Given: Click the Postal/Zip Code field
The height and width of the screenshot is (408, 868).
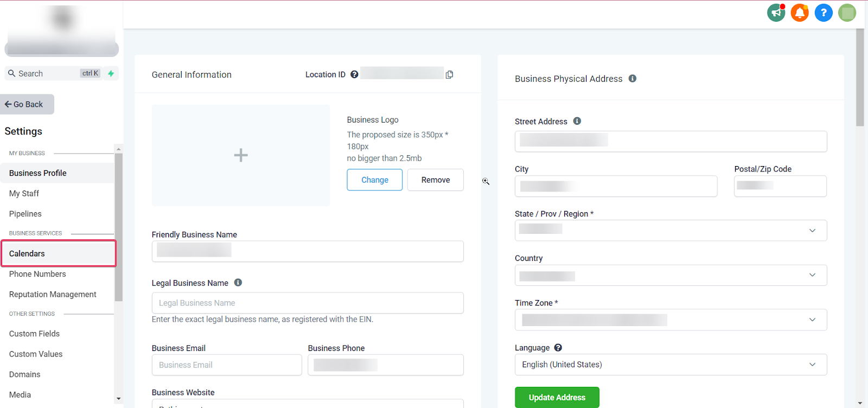Looking at the screenshot, I should point(780,186).
